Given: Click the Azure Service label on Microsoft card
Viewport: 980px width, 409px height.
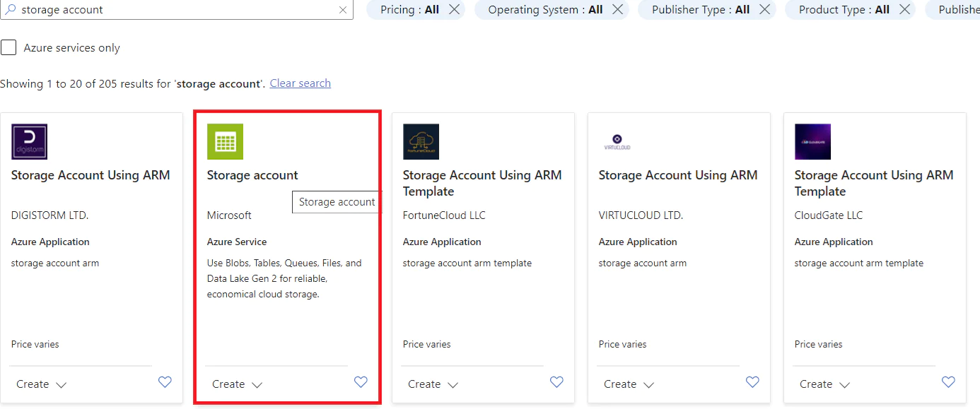Looking at the screenshot, I should 237,242.
